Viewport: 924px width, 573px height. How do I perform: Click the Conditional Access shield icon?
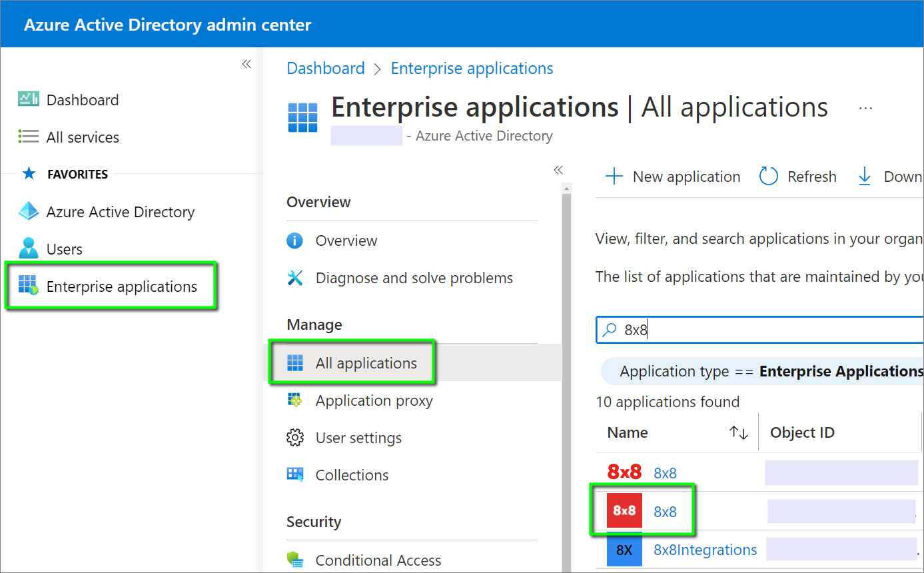pyautogui.click(x=295, y=560)
